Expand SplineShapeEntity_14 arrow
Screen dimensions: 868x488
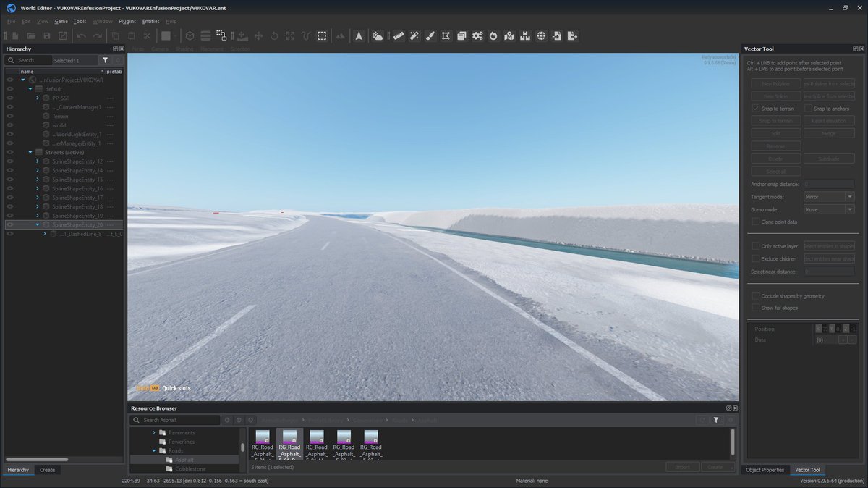(x=37, y=170)
